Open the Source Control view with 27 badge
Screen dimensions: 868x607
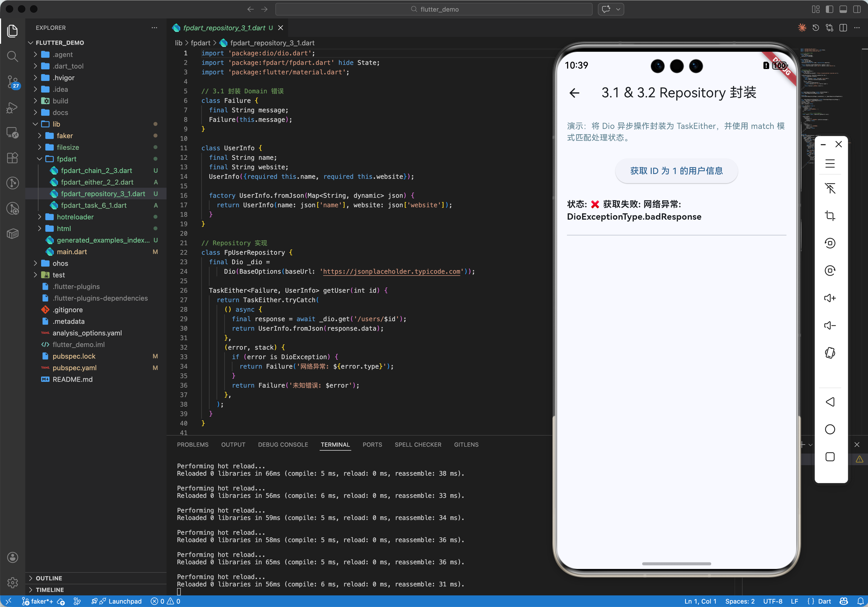click(12, 82)
